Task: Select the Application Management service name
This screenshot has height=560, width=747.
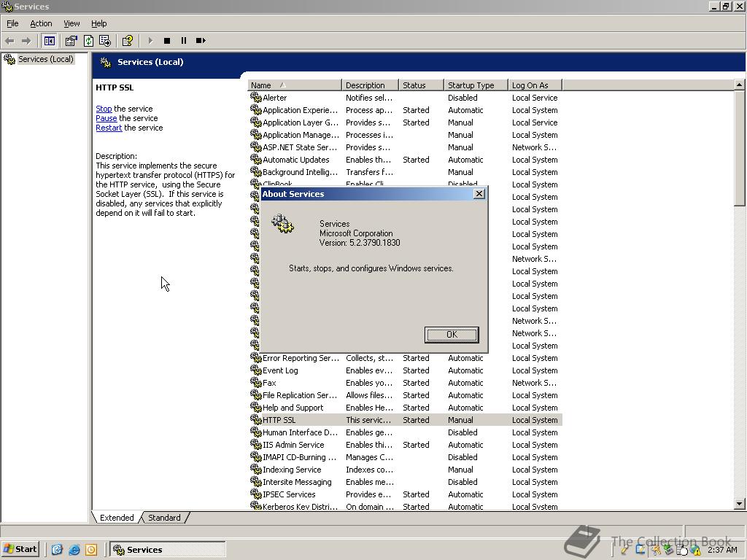Action: [301, 135]
